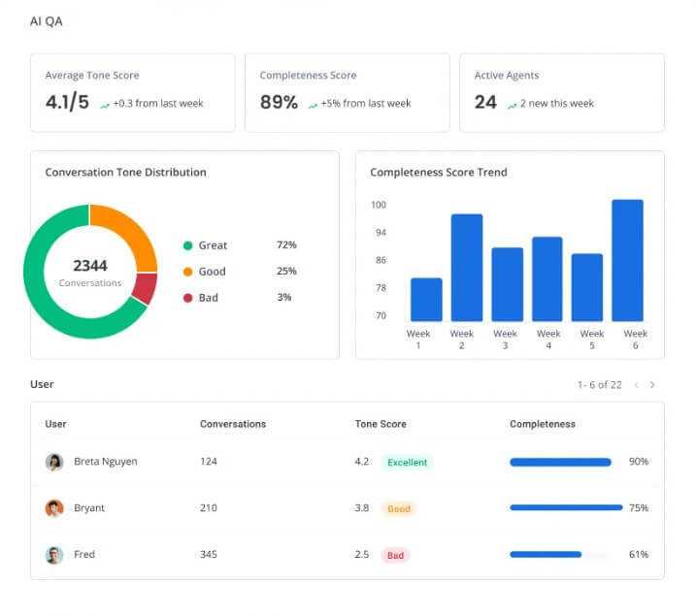Screen dimensions: 696x616
Task: Click the 1-6 of 22 pagination text
Action: [x=599, y=385]
